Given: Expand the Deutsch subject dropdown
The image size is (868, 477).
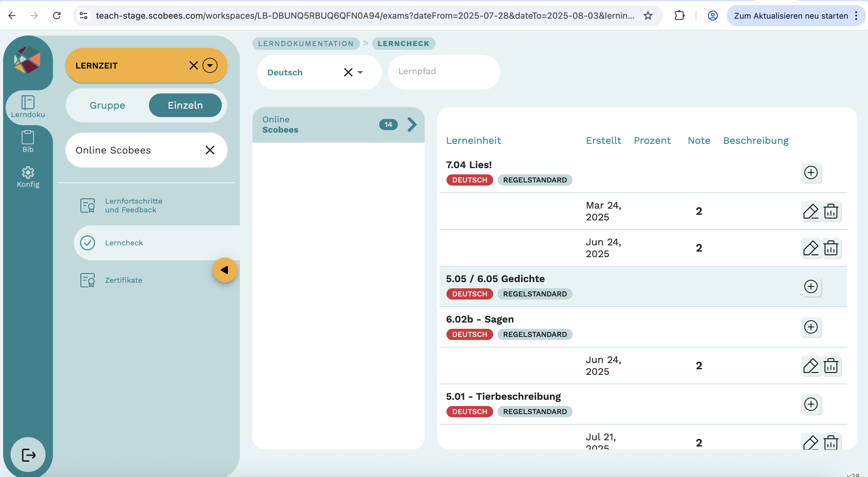Looking at the screenshot, I should click(x=360, y=72).
